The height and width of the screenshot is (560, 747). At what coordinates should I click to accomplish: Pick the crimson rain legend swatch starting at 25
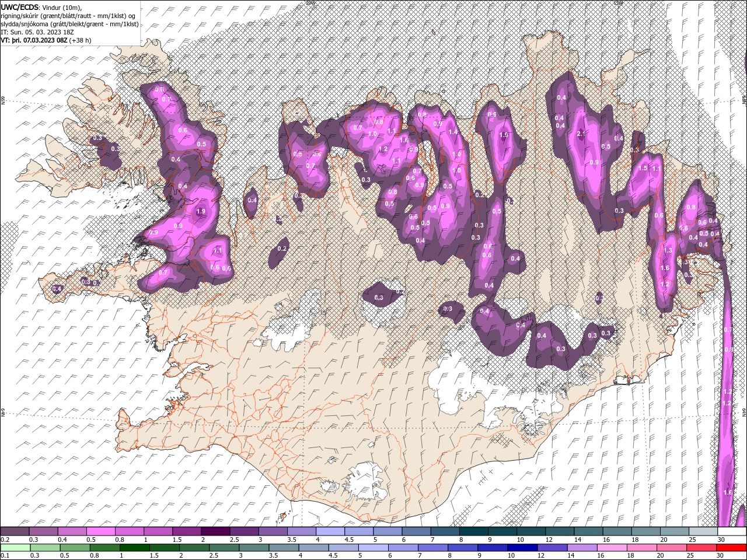[701, 548]
